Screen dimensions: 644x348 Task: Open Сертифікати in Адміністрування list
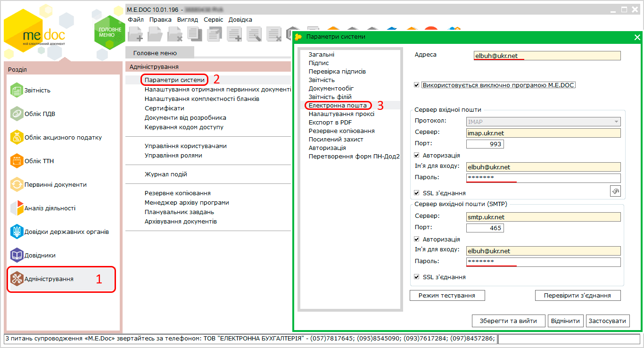164,108
